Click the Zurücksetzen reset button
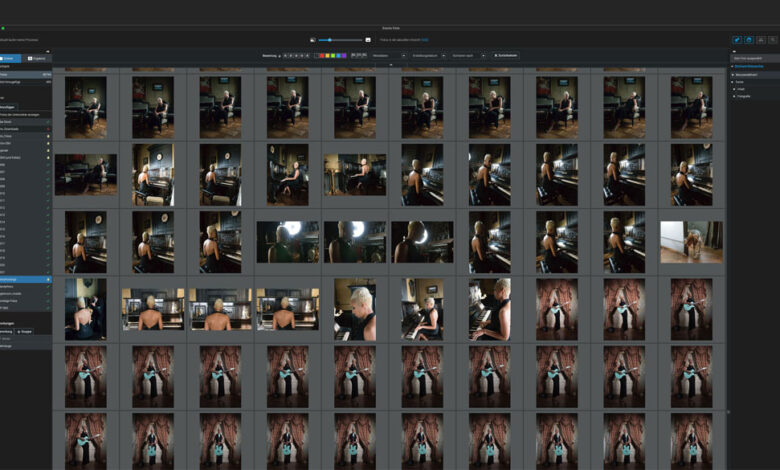Screen dimensions: 780x470 [506, 55]
